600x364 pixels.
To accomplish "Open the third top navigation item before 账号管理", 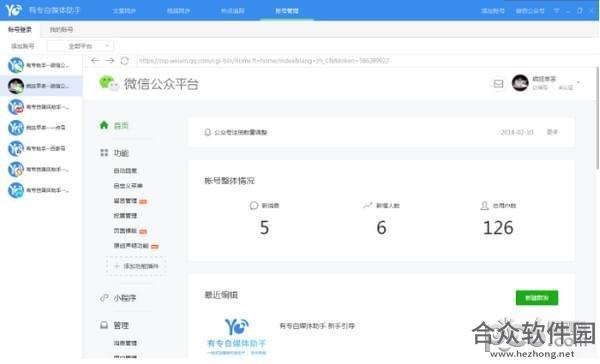I will pos(233,11).
